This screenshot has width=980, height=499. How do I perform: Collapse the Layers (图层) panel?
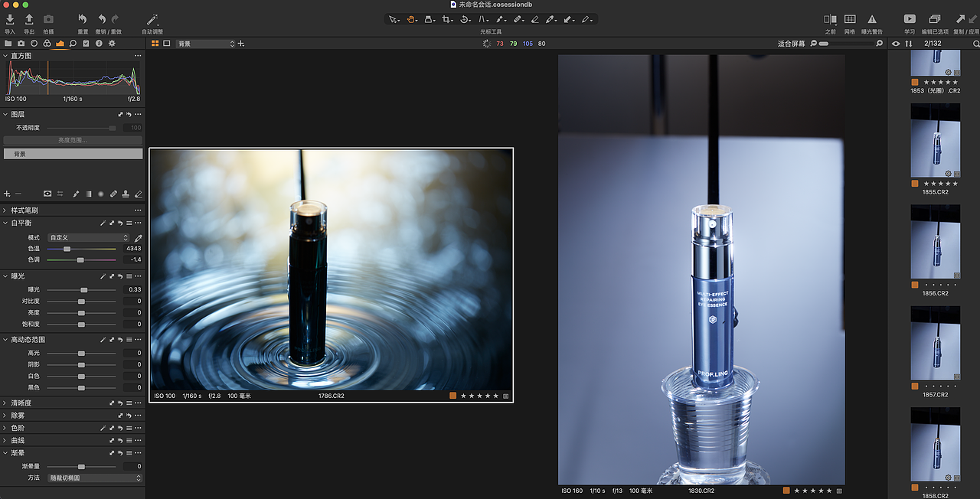[x=6, y=114]
